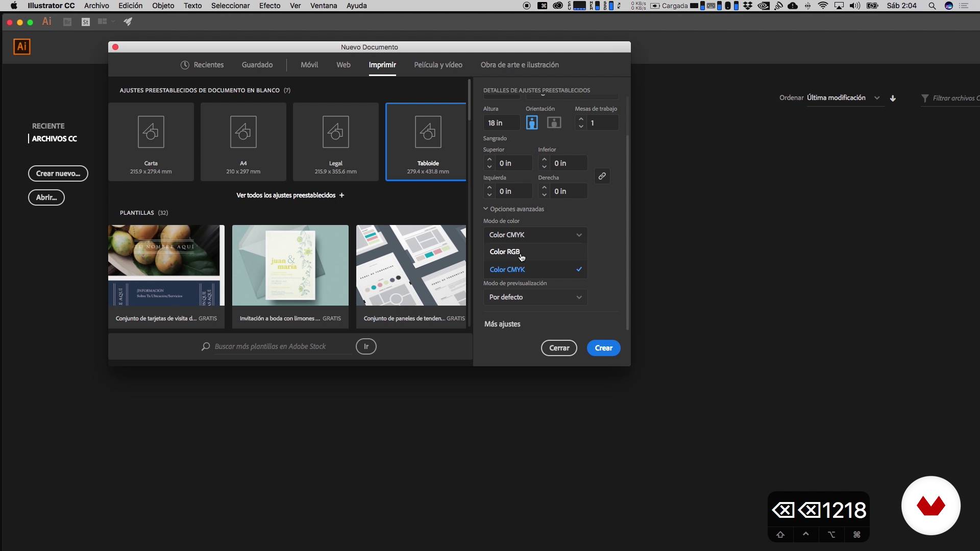Switch to the Recientes tab

tap(202, 65)
